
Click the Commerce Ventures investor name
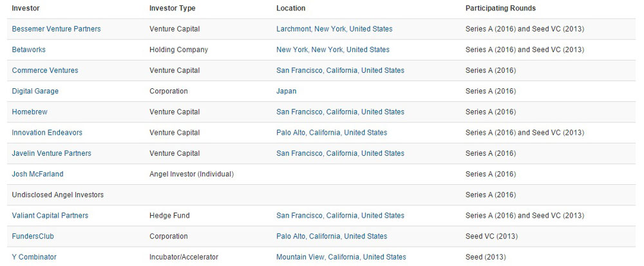45,71
